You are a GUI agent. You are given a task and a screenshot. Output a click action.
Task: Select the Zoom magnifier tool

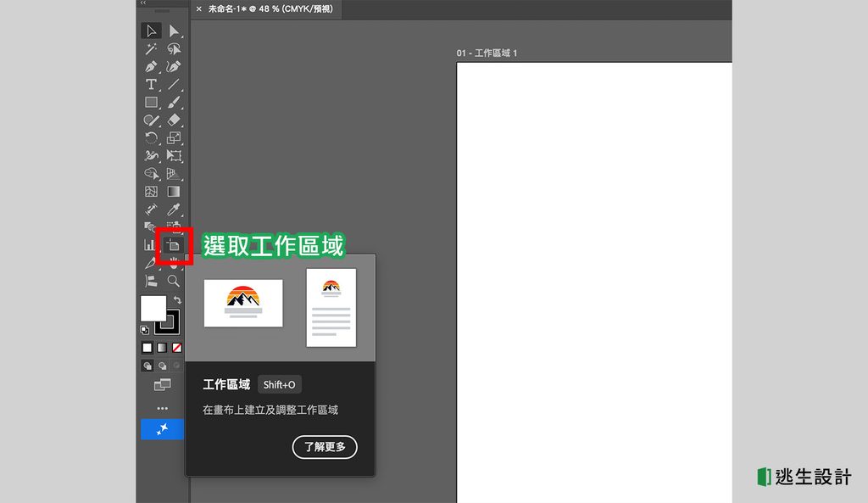point(174,281)
